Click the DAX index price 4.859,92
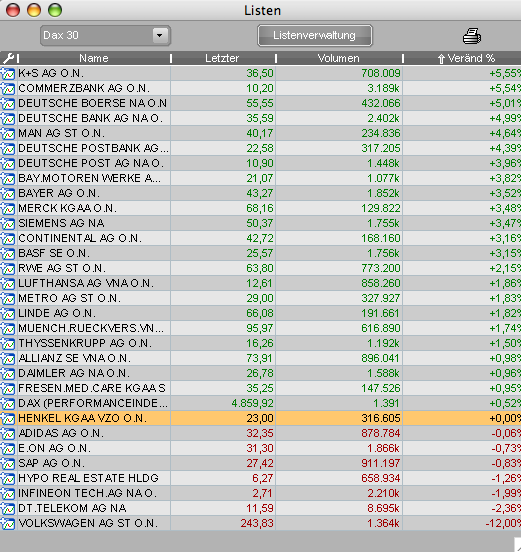Image resolution: width=521 pixels, height=552 pixels. coord(252,403)
